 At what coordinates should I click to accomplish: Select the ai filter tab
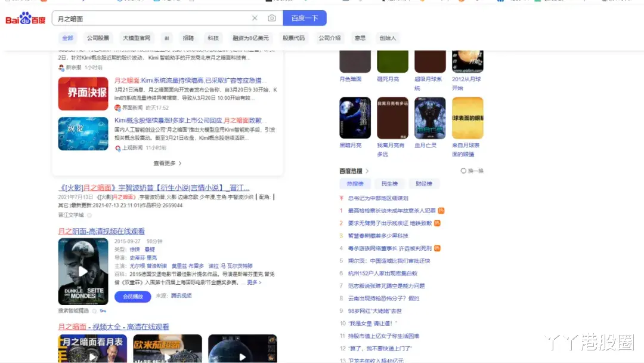pos(167,38)
